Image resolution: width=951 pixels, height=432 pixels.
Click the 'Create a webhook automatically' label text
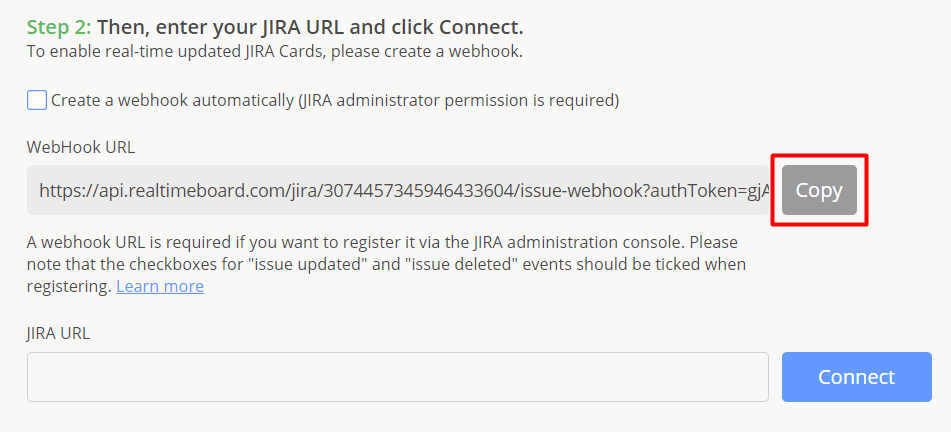(x=172, y=100)
